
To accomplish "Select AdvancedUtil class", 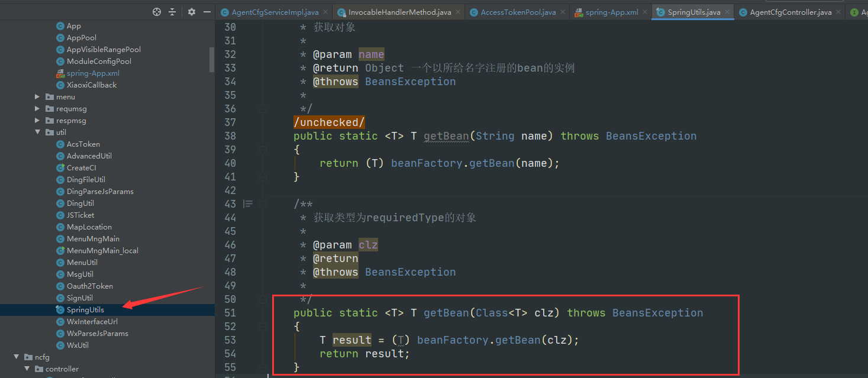I will (x=89, y=156).
